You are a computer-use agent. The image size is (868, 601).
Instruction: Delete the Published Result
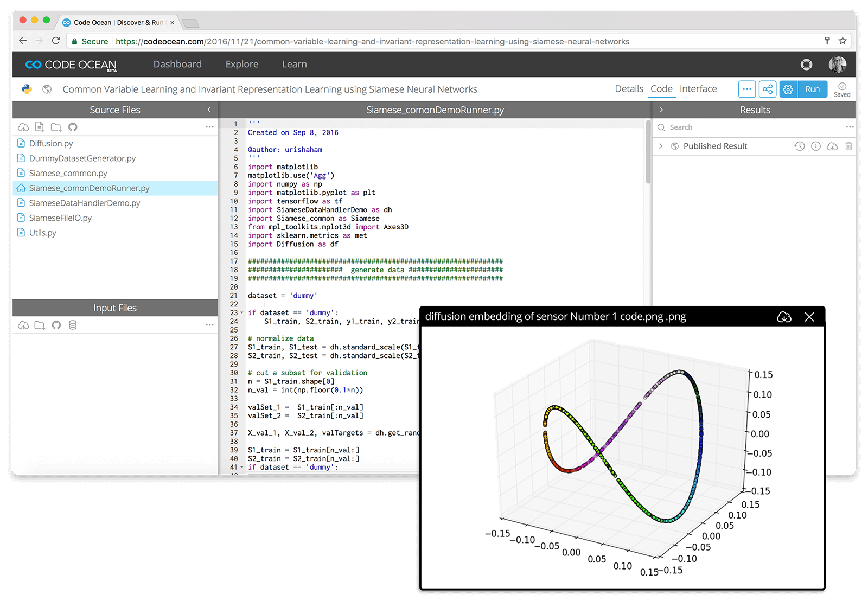click(848, 146)
